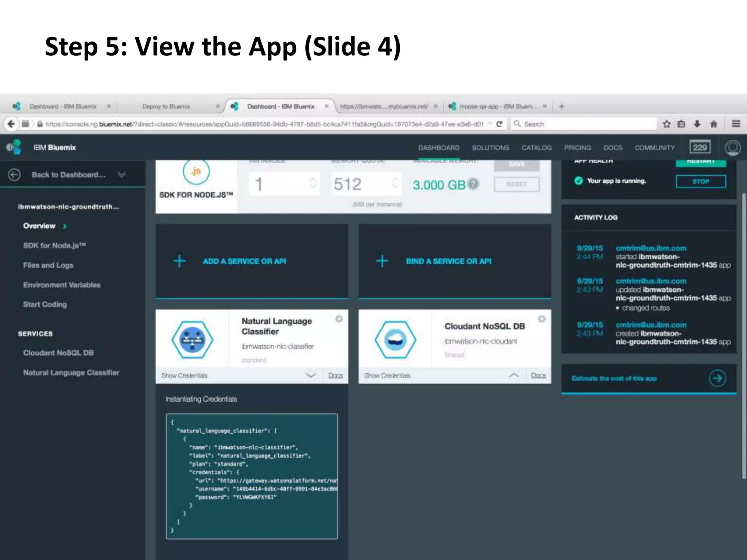Switch to Deploy to Bluemix browser tab
The width and height of the screenshot is (747, 560).
pos(166,106)
